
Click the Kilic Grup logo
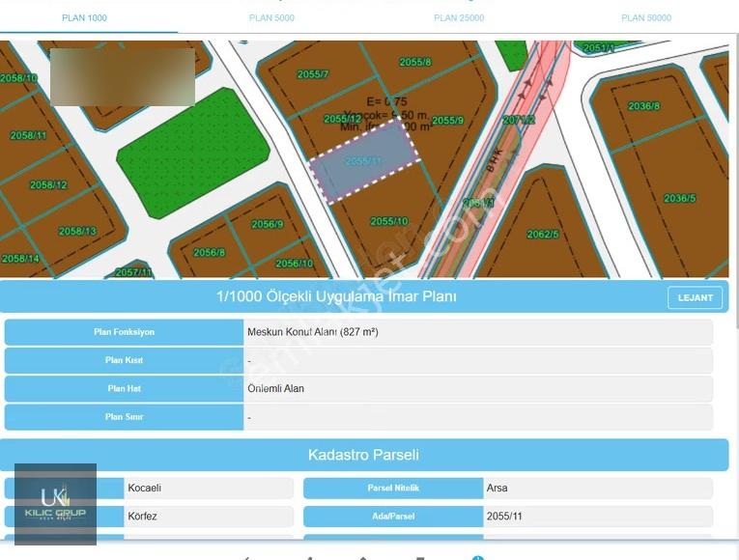(x=56, y=504)
